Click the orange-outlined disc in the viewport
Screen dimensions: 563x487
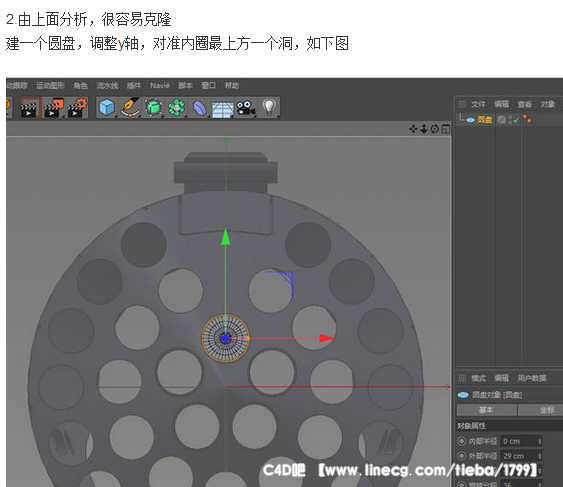click(225, 338)
